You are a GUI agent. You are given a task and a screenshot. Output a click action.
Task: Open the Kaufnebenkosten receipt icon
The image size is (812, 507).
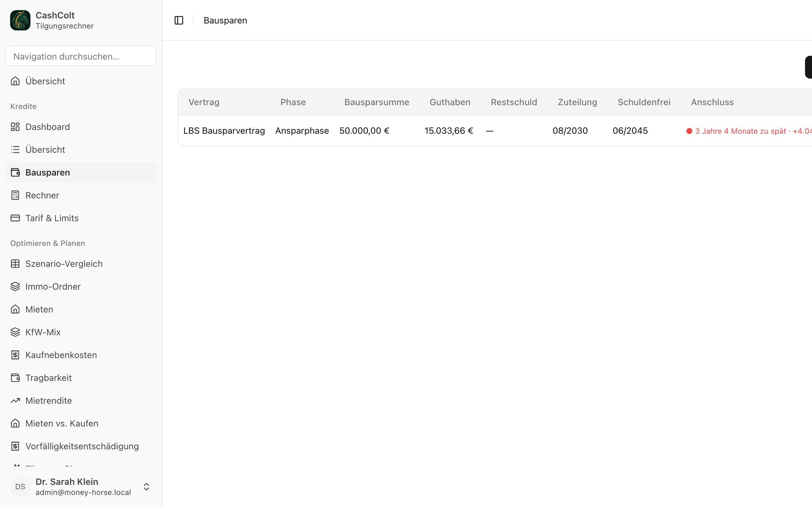coord(15,355)
